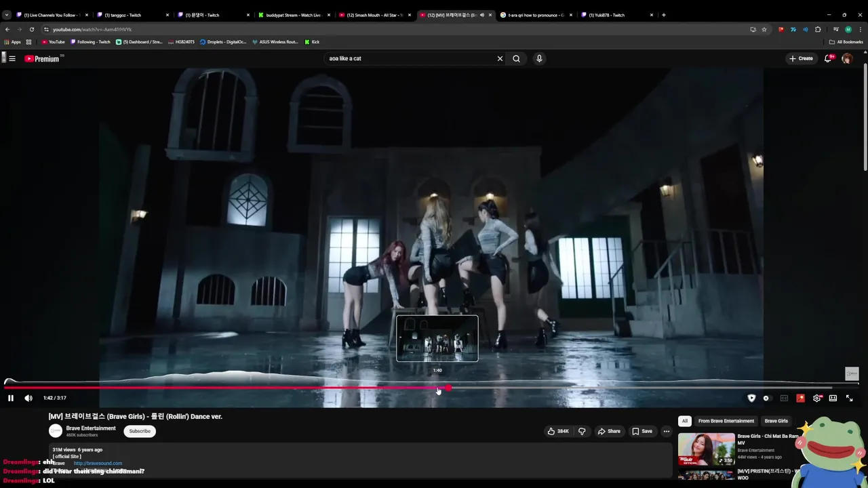Open the HG8240T5 bookmark

pos(181,42)
